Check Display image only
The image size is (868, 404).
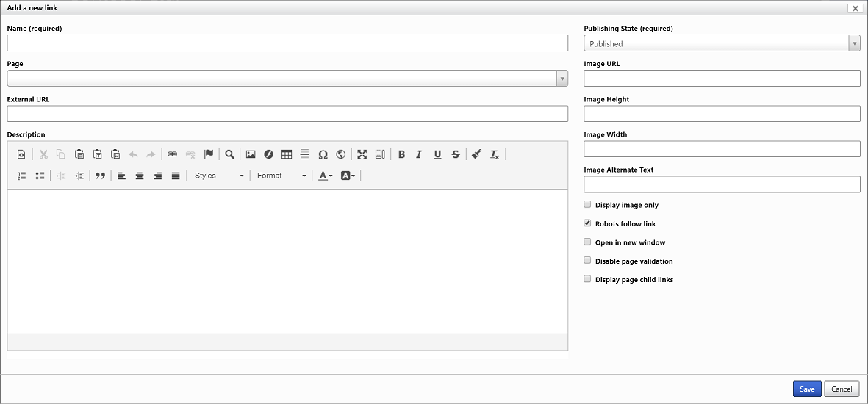coord(587,204)
